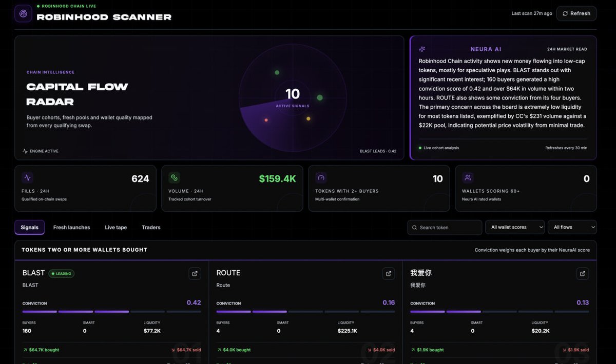616x364 pixels.
Task: Switch to the Live tape tab
Action: (116, 227)
